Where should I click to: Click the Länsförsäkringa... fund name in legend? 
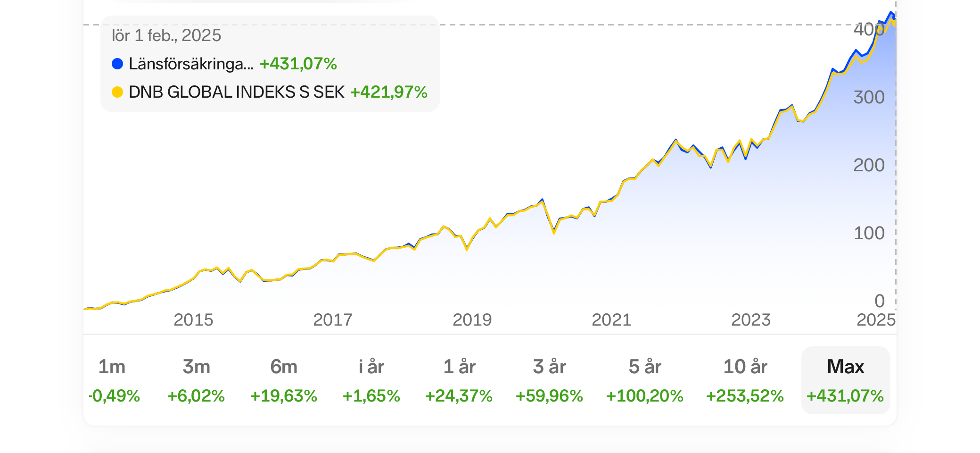(191, 64)
